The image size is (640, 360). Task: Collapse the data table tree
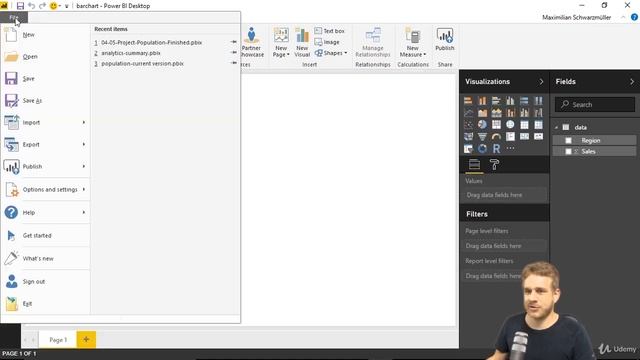click(x=556, y=128)
